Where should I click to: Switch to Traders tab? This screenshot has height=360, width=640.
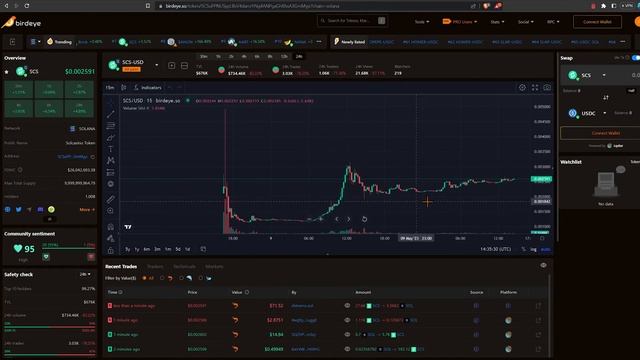[x=155, y=267]
